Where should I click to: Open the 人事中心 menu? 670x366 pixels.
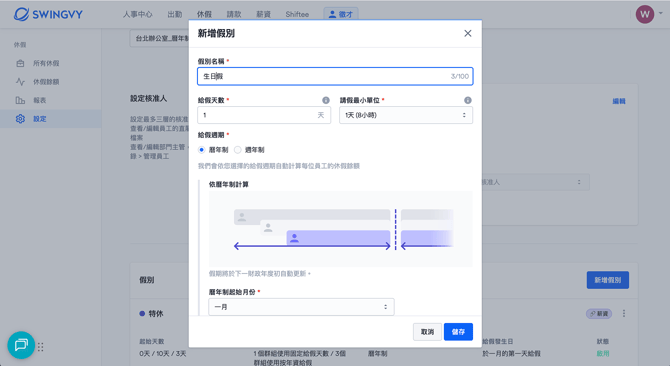point(138,14)
